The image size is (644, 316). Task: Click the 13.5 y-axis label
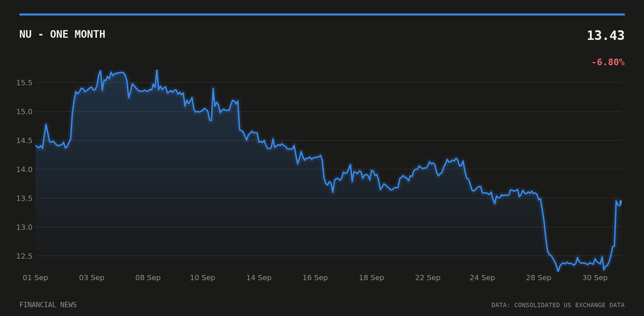tap(24, 198)
